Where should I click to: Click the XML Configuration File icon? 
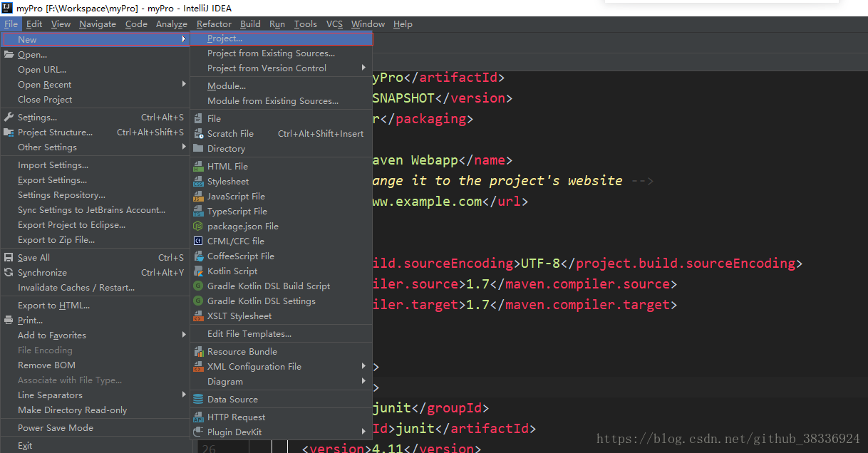tap(198, 366)
